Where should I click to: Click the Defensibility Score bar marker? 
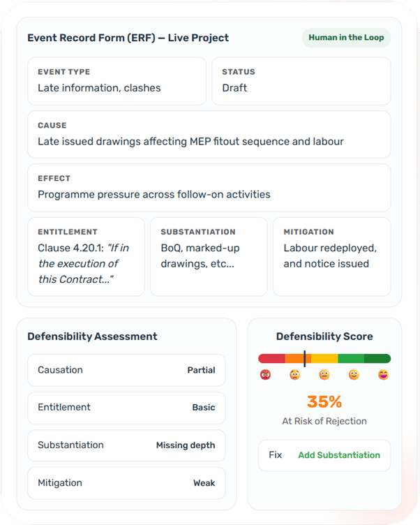pos(305,358)
